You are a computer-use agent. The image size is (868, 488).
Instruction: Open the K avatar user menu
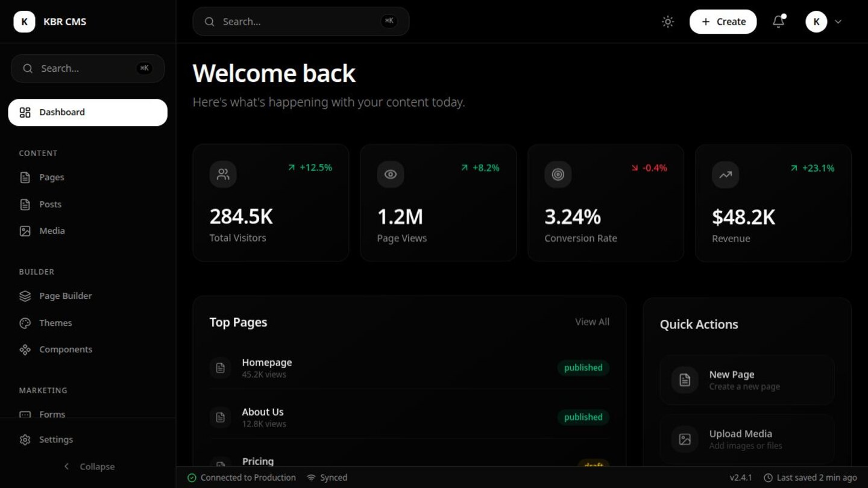pyautogui.click(x=816, y=22)
